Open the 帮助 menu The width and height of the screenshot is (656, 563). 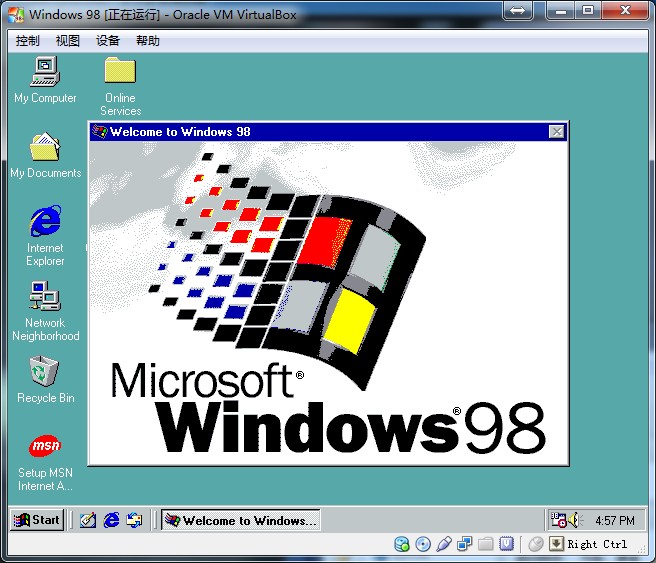click(x=148, y=41)
